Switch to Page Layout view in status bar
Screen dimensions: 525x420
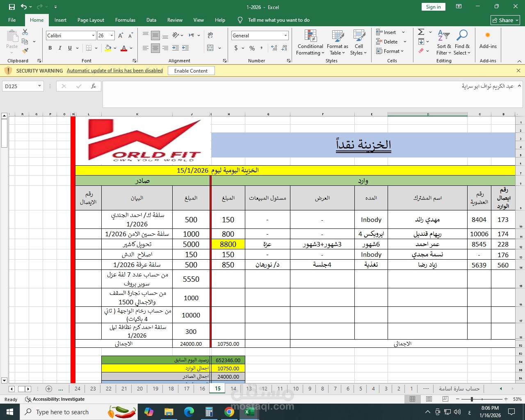[429, 399]
